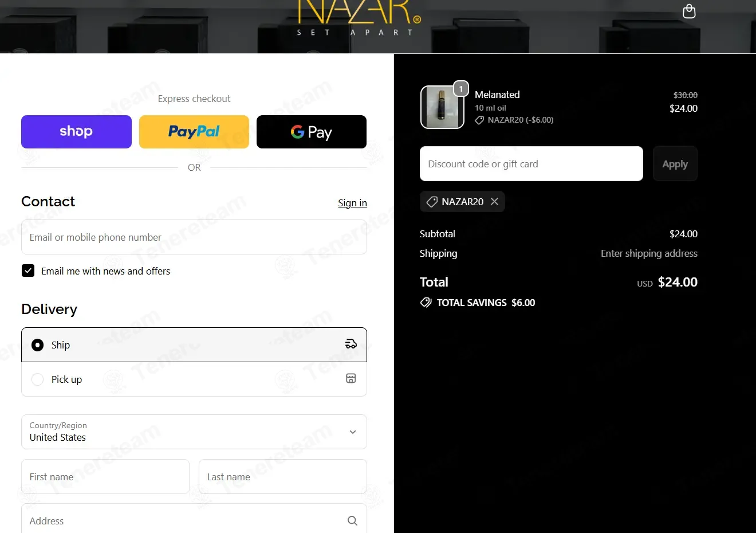Click the discount tag icon under Melanated
Viewport: 756px width, 533px height.
pyautogui.click(x=479, y=120)
